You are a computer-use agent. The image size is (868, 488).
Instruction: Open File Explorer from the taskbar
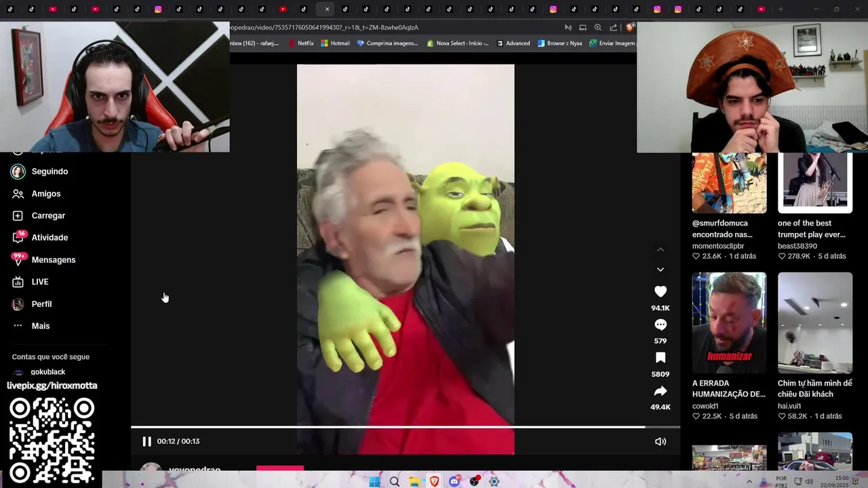[x=414, y=482]
